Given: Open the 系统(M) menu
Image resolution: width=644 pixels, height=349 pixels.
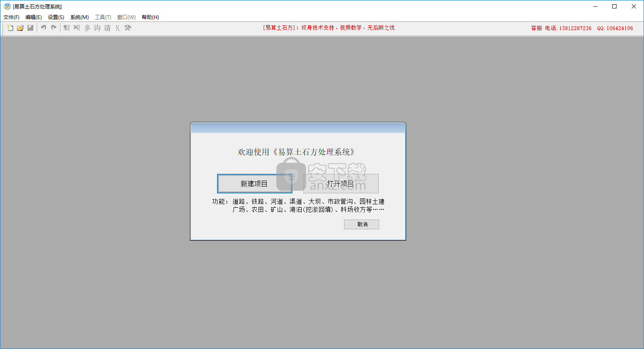Looking at the screenshot, I should (79, 17).
